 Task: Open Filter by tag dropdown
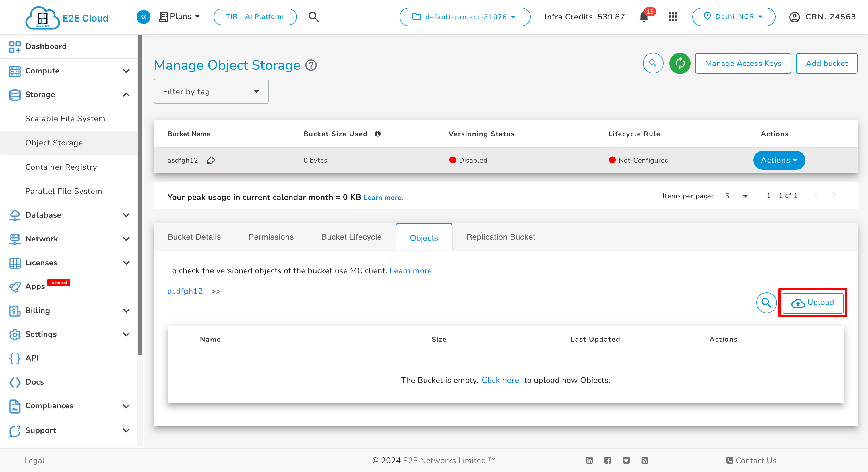[211, 91]
